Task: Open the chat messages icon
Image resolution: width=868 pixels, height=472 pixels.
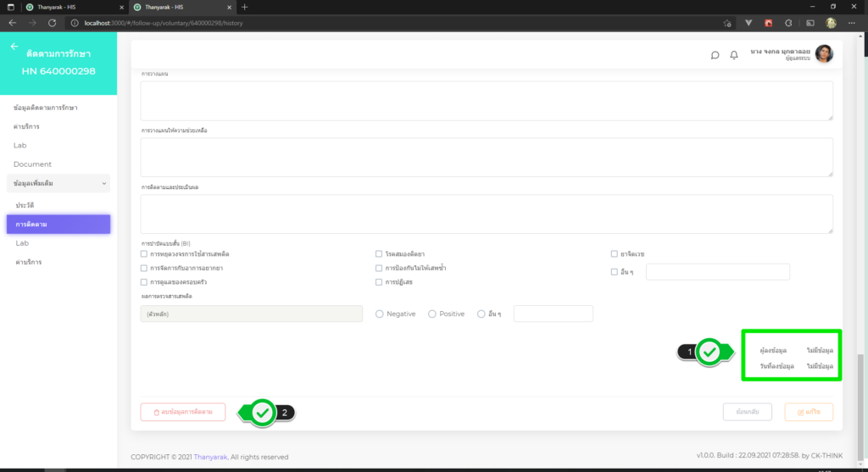Action: click(x=715, y=55)
